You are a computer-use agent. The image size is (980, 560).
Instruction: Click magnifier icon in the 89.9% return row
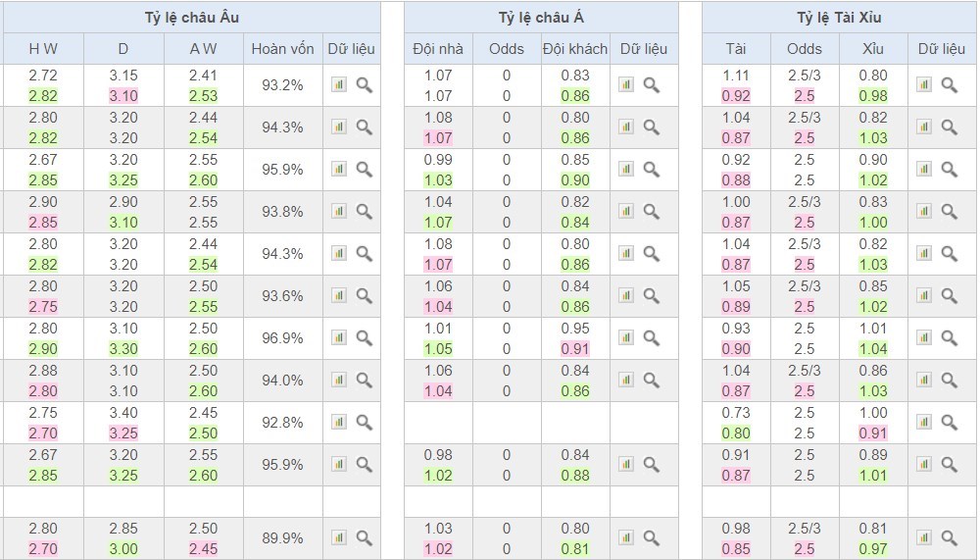[365, 537]
